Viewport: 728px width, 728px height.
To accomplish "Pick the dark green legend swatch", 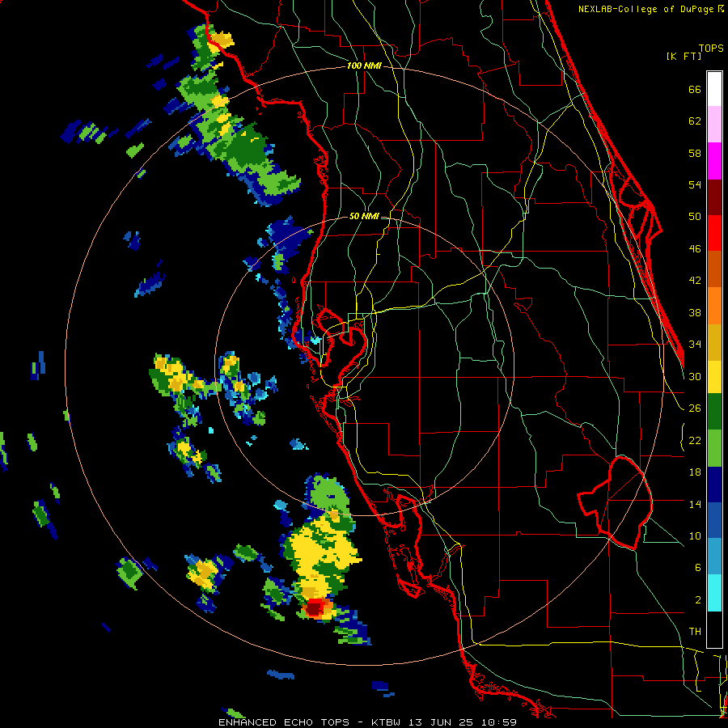I will (714, 412).
